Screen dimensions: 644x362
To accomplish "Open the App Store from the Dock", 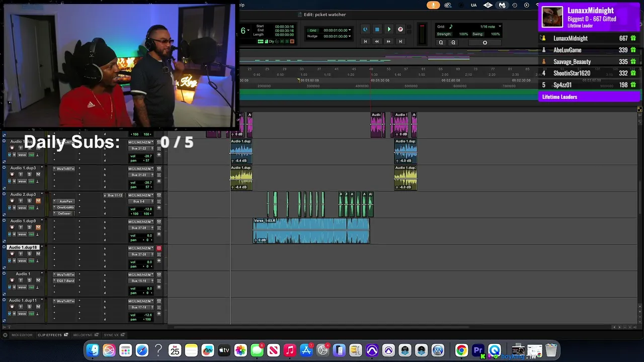I will pos(306,350).
